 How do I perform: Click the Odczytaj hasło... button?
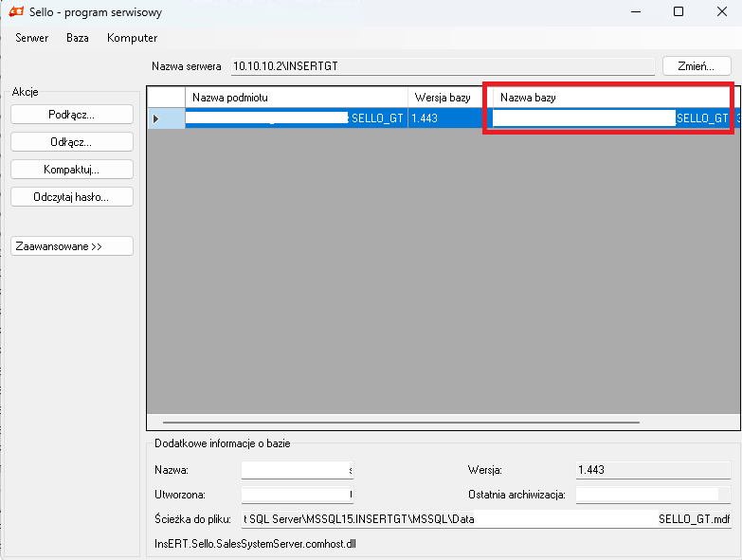pos(72,197)
